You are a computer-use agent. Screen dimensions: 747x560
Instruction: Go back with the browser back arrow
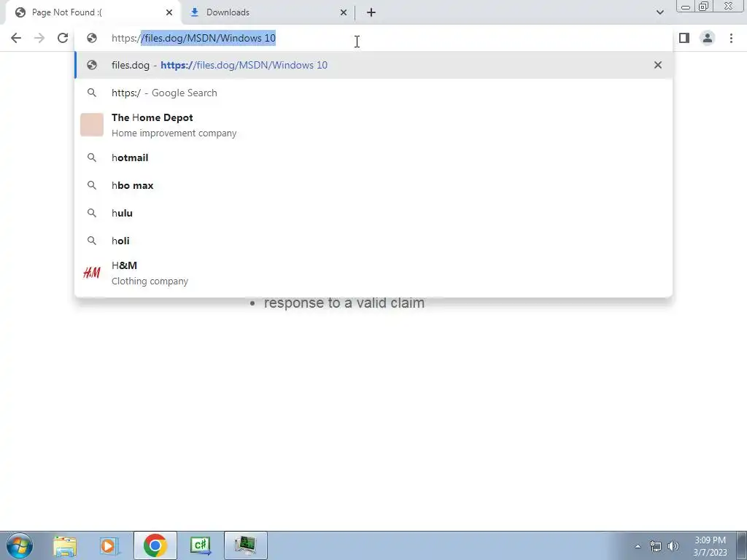tap(16, 38)
